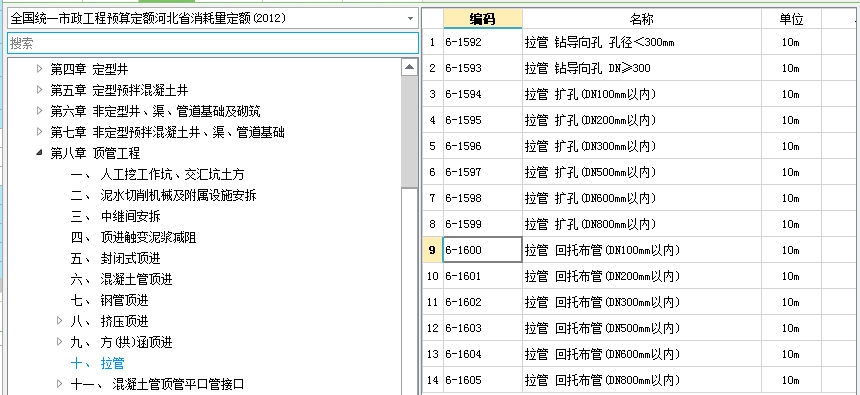Screen dimensions: 860x395
Task: Expand 第六章 非定型井、渠 node
Action: pyautogui.click(x=39, y=111)
